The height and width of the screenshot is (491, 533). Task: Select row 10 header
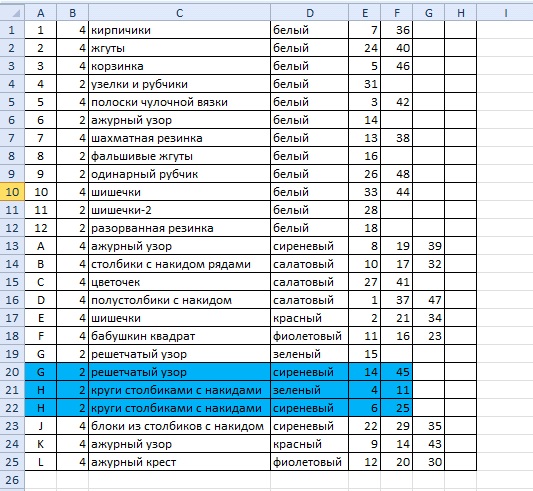12,192
